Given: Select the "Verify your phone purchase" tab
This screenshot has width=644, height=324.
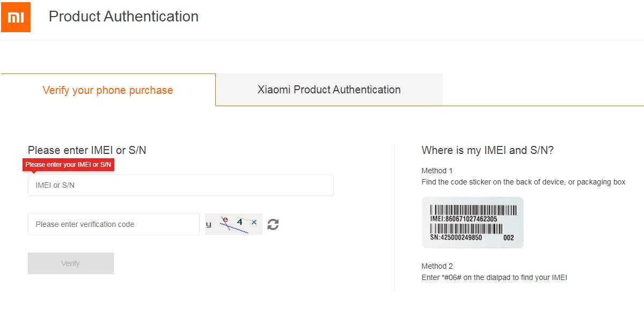Looking at the screenshot, I should pyautogui.click(x=108, y=90).
